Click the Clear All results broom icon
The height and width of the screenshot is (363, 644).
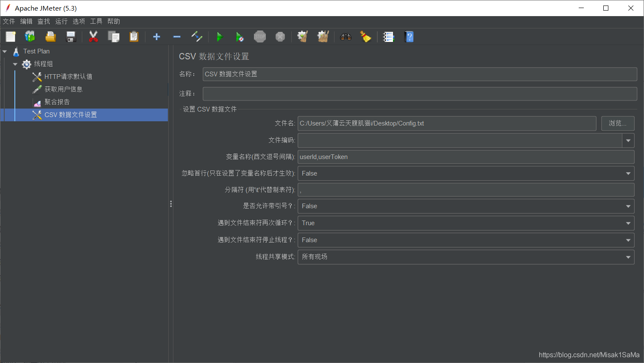coord(365,36)
